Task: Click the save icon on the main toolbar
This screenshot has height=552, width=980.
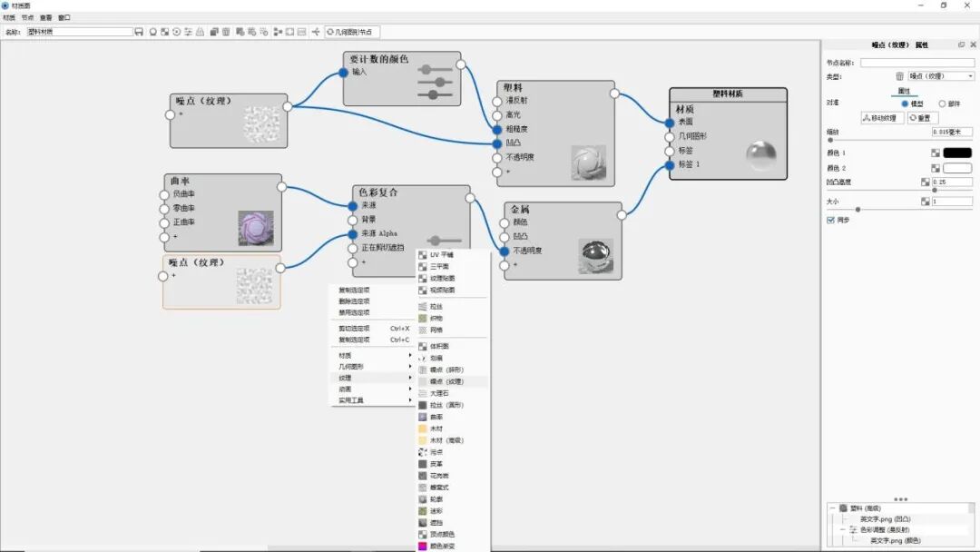Action: (x=139, y=31)
